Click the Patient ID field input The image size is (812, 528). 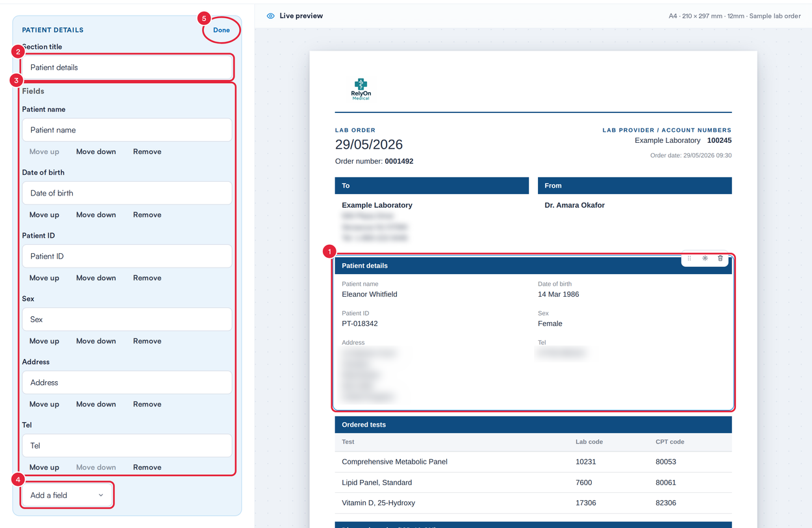[127, 256]
